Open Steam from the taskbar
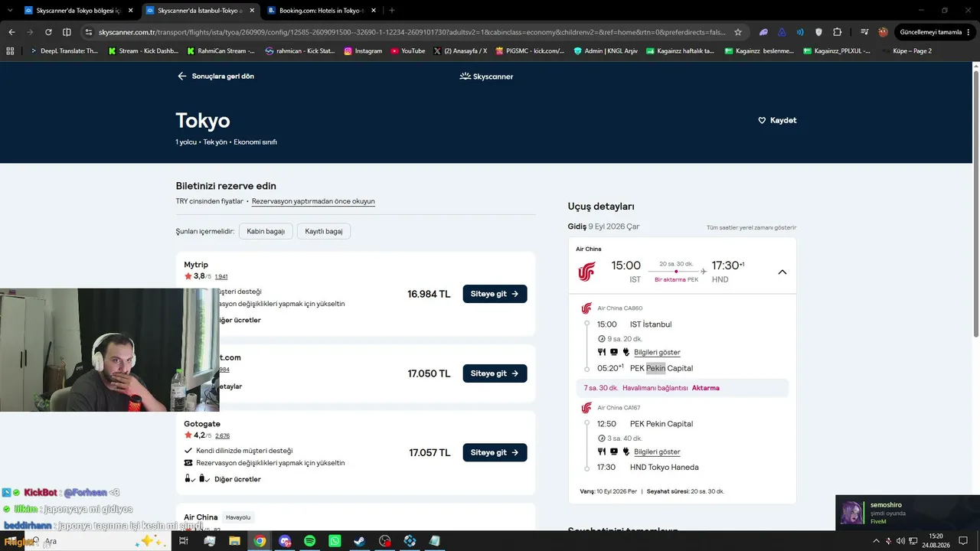980x551 pixels. click(359, 541)
